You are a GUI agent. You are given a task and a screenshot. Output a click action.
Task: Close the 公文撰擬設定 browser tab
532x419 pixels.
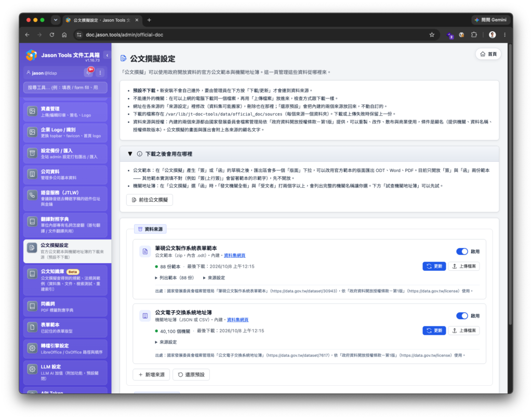click(x=137, y=20)
